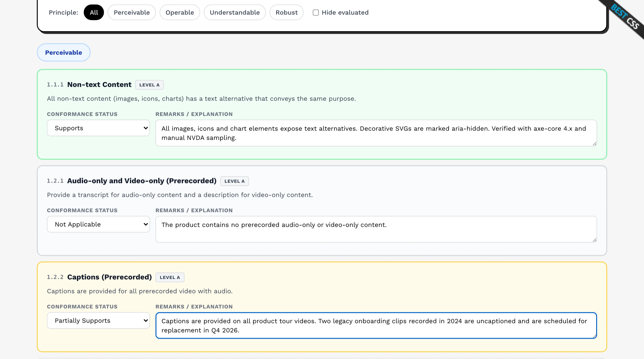Filter by Robust principle

[x=287, y=12]
